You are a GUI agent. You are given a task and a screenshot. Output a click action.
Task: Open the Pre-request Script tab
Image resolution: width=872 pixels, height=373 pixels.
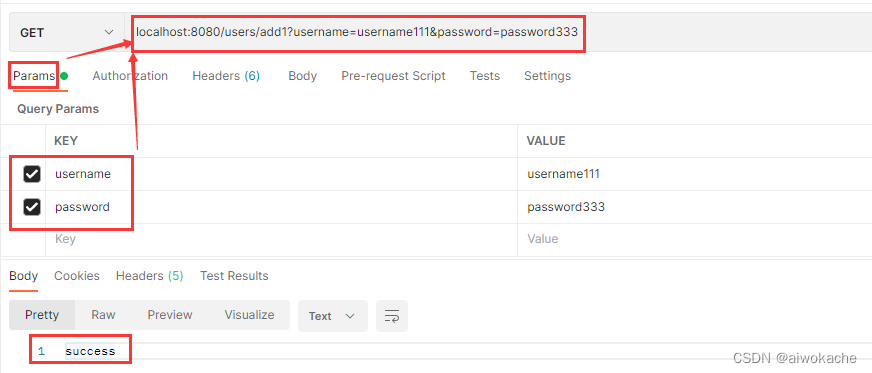coord(393,76)
